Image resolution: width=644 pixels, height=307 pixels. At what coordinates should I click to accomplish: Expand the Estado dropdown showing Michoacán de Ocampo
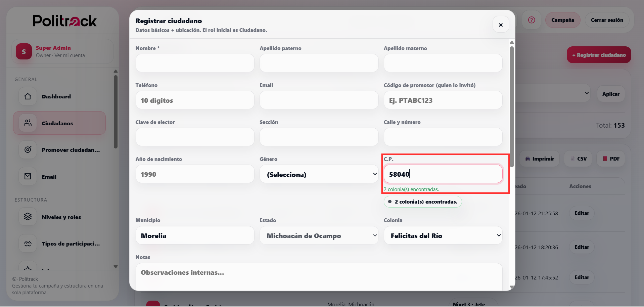point(319,235)
